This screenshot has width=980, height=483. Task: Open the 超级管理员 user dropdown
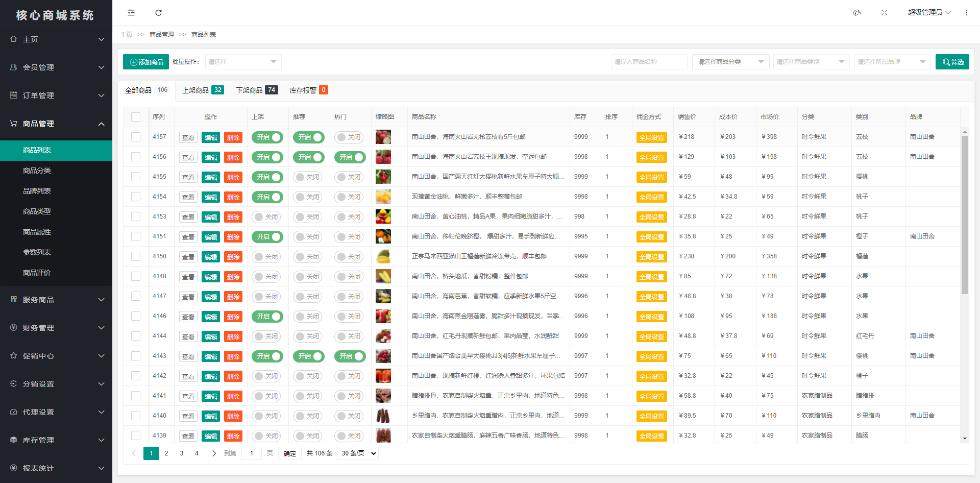[x=929, y=13]
